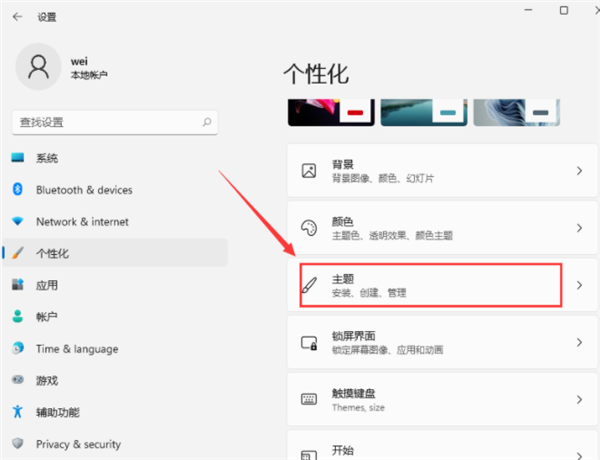The height and width of the screenshot is (460, 600).
Task: Open the 颜色 settings row
Action: (440, 228)
